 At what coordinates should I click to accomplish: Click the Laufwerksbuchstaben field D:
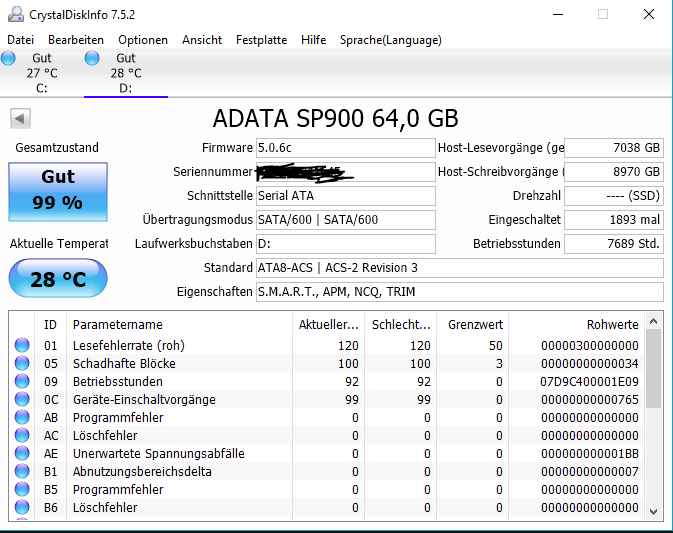tap(346, 244)
